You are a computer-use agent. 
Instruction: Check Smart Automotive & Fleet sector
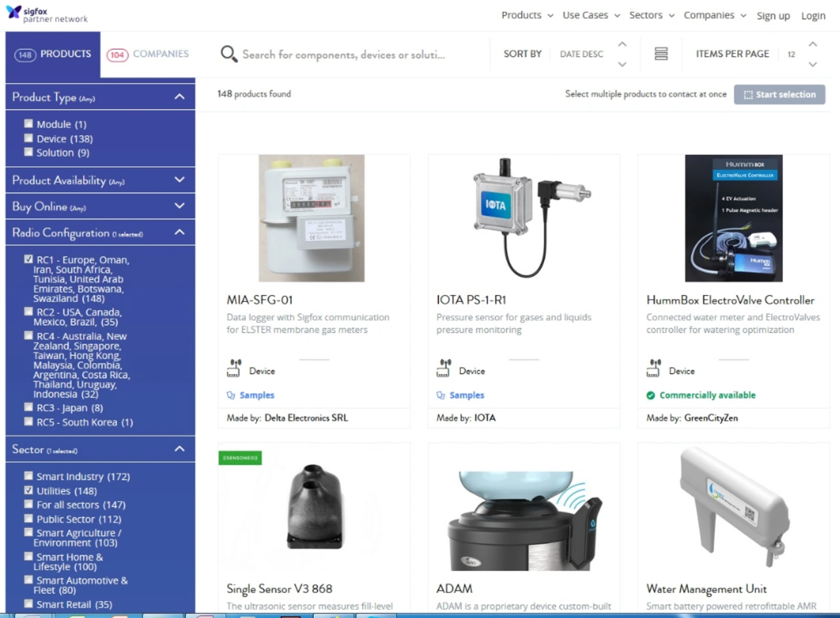point(28,580)
